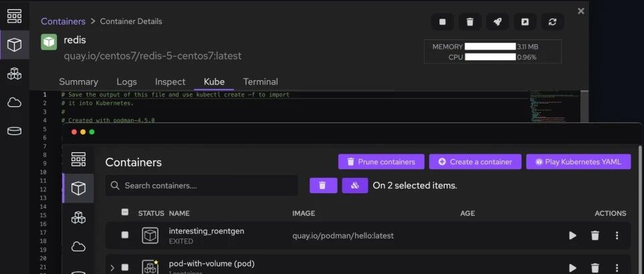Viewport: 644px width, 274px height.
Task: Click Prune containers button
Action: click(381, 162)
